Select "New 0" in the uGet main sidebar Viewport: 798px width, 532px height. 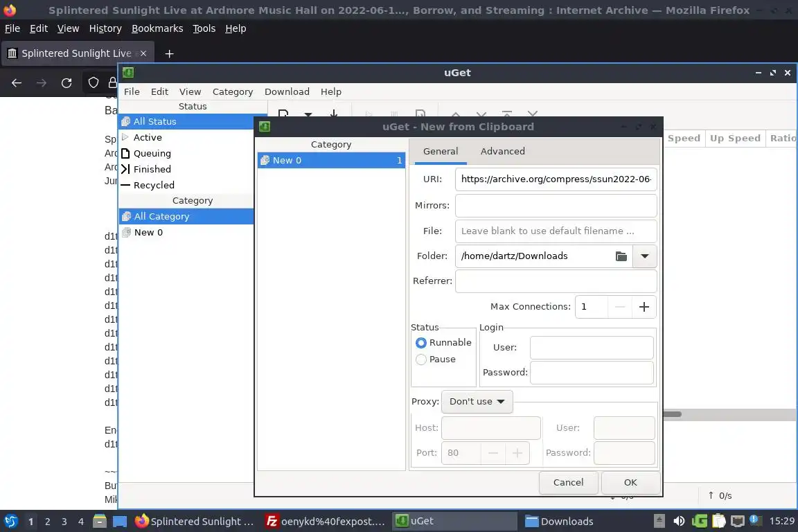186,233
